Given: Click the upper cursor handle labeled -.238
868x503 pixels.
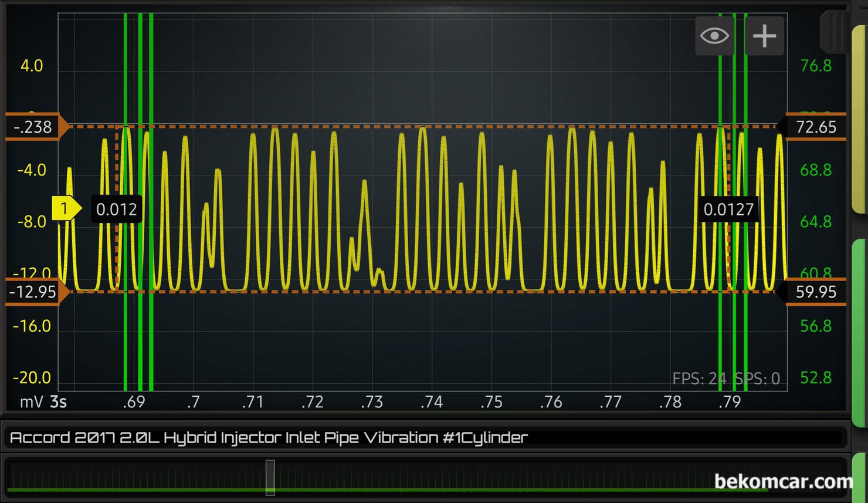Looking at the screenshot, I should (x=34, y=127).
